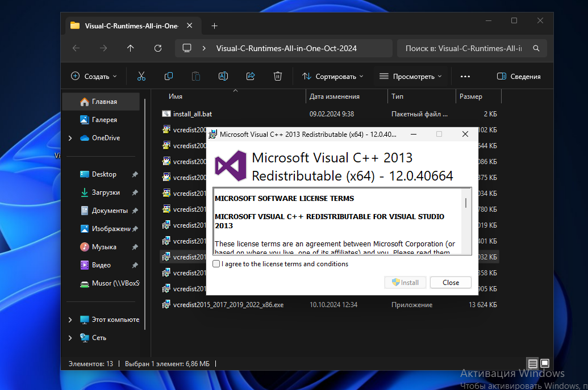
Task: Click the Cut scissors icon in Explorer toolbar
Action: tap(141, 77)
